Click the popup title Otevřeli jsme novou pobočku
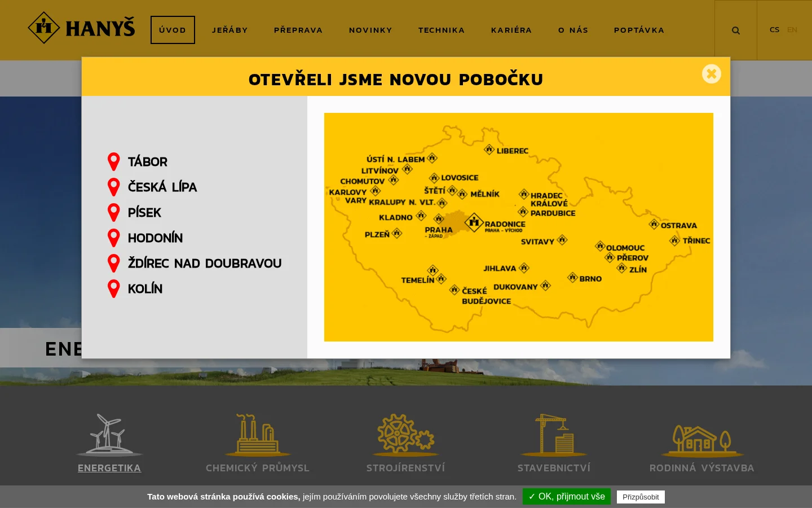Screen dimensions: 812x508 pyautogui.click(x=396, y=80)
